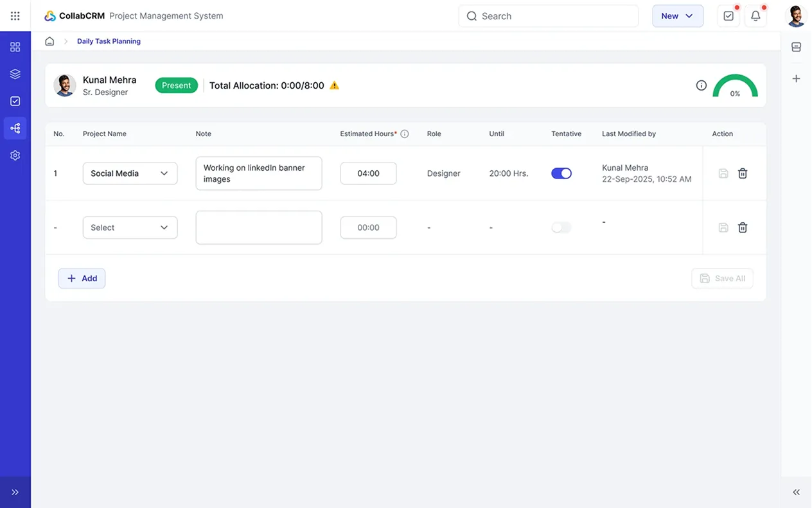Open the tasks checkbox icon in sidebar
The height and width of the screenshot is (508, 812).
tap(15, 101)
